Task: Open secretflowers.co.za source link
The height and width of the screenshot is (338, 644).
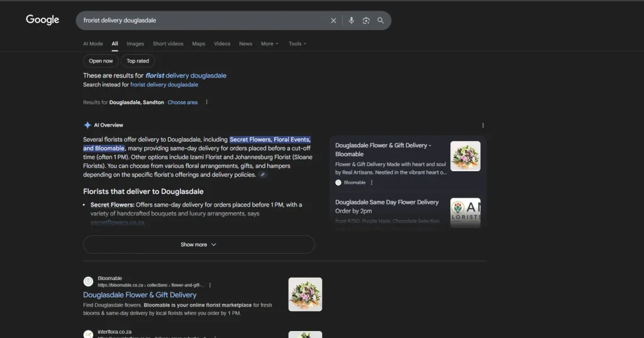Action: tap(118, 222)
